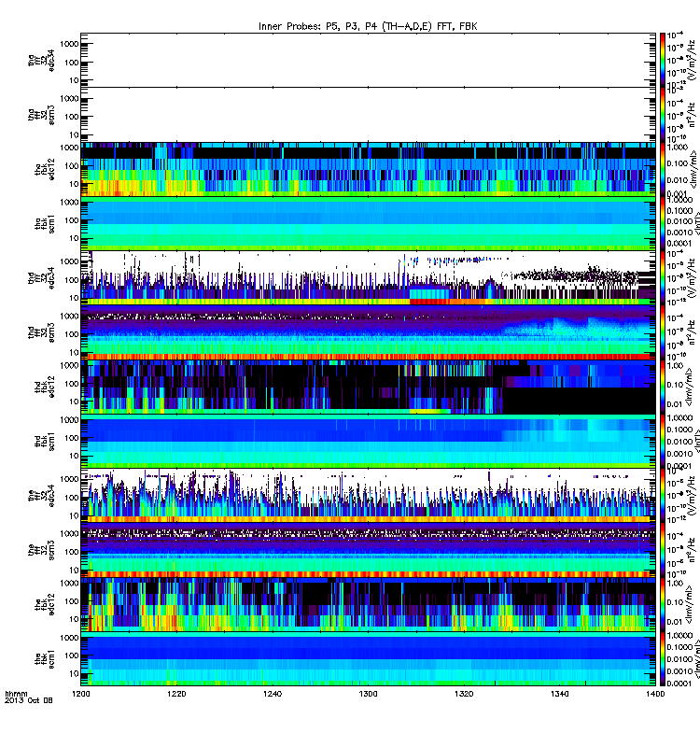Click the the fbk scm1 panel color bar
The height and width of the screenshot is (747, 700).
663,659
